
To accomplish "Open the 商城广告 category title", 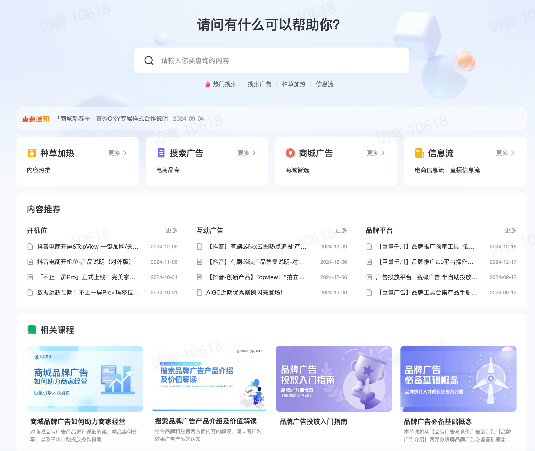I will point(316,153).
